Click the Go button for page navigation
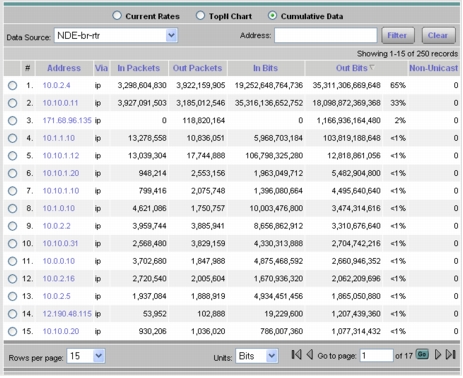This screenshot has width=463, height=378. pyautogui.click(x=422, y=354)
